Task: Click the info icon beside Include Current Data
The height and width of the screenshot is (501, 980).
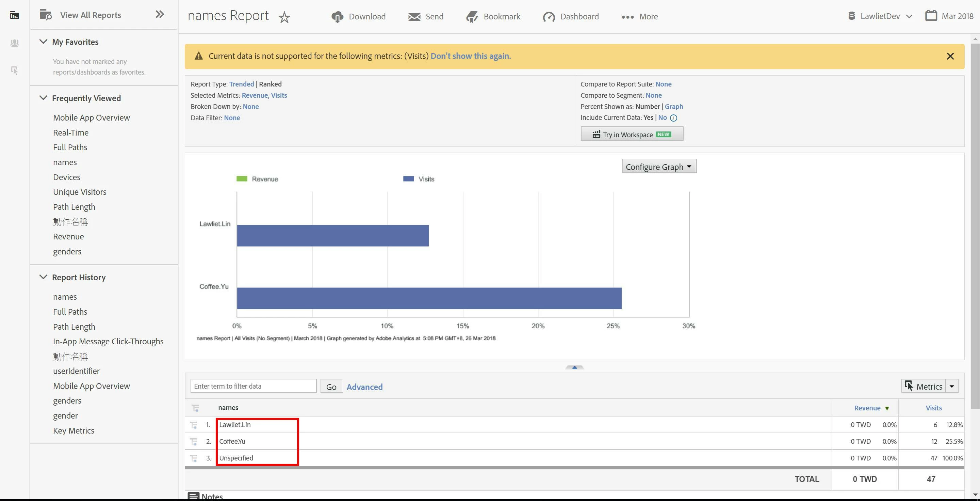Action: 673,118
